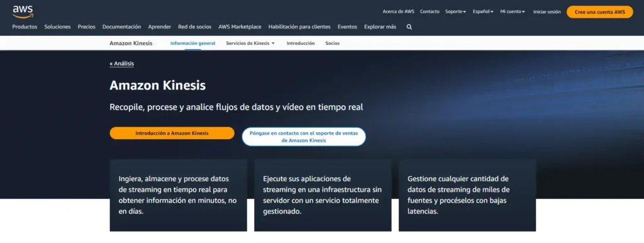
Task: Open the Productos menu
Action: click(25, 26)
